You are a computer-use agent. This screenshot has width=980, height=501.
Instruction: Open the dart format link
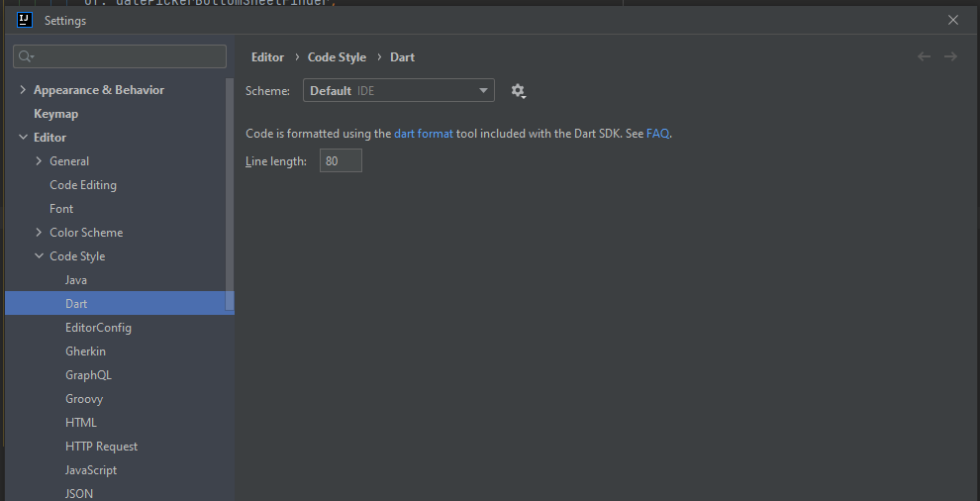point(423,134)
